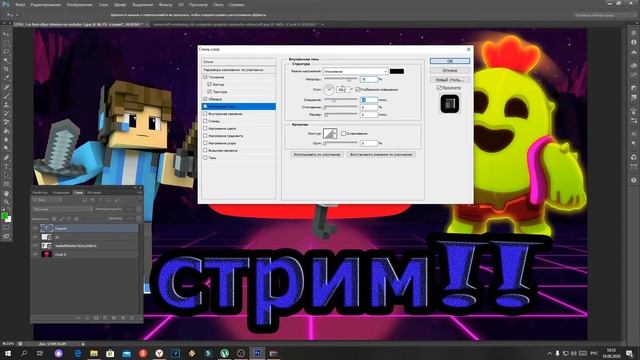Image resolution: width=640 pixels, height=360 pixels.
Task: Open File Explorer from the taskbar
Action: coord(93,353)
